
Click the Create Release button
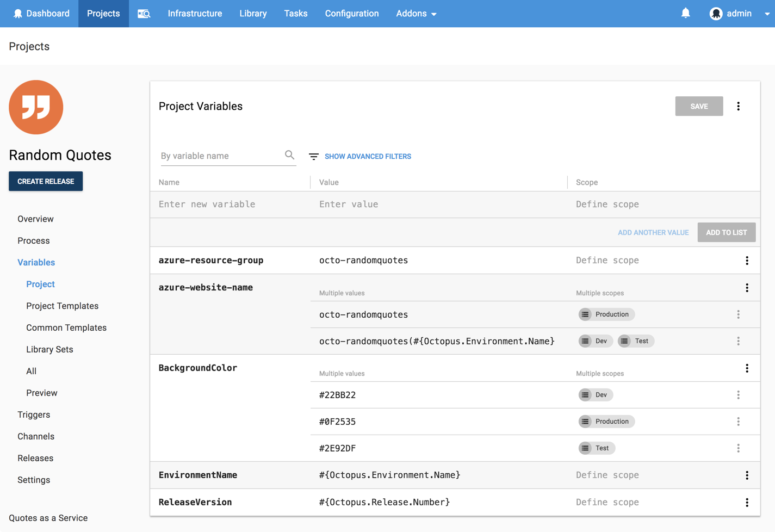46,181
